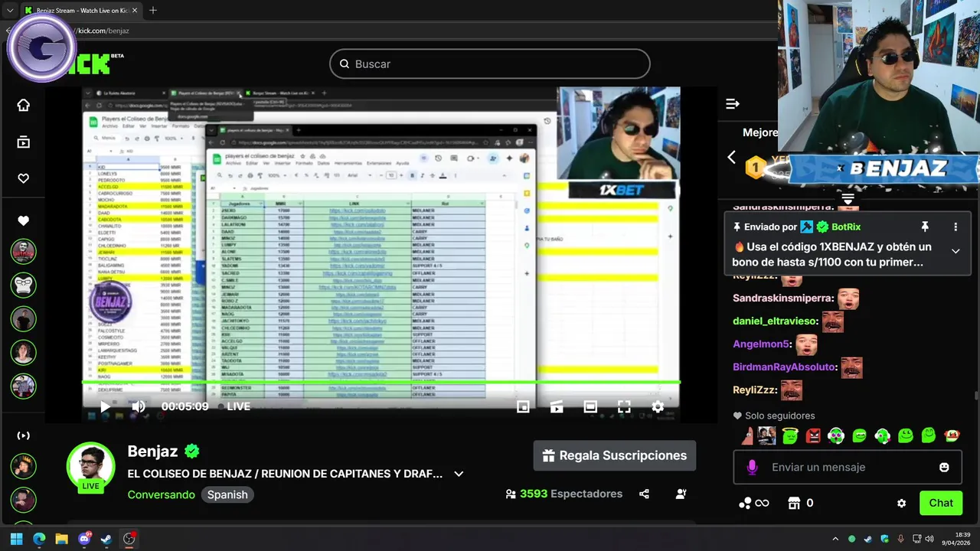Mute the stream volume
This screenshot has width=980, height=551.
pos(139,406)
